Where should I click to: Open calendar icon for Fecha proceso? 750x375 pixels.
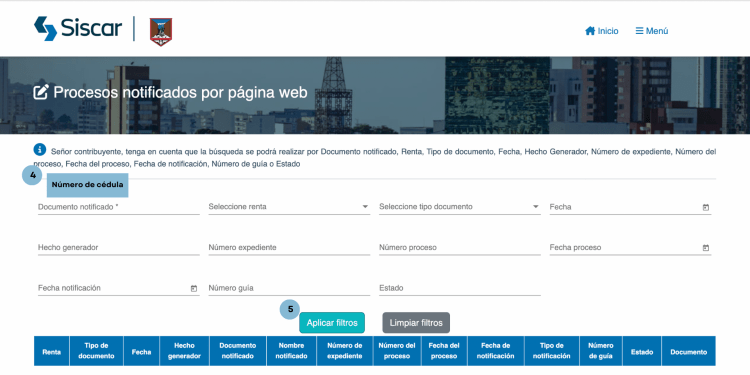point(706,248)
